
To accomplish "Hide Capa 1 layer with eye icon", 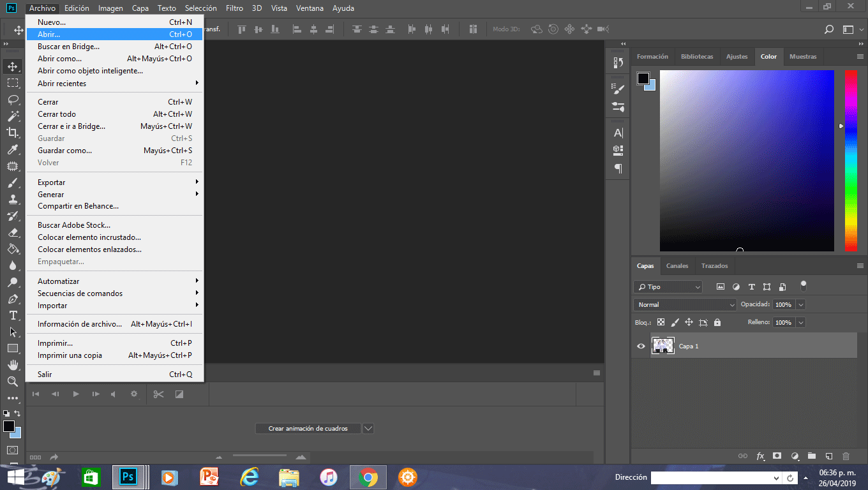I will (x=641, y=346).
